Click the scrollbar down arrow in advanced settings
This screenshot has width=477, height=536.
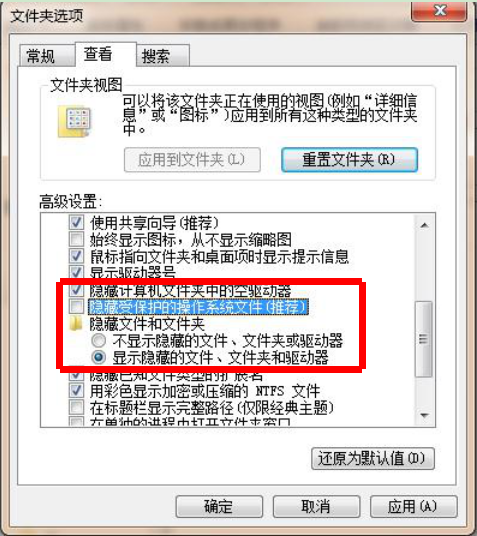point(424,416)
